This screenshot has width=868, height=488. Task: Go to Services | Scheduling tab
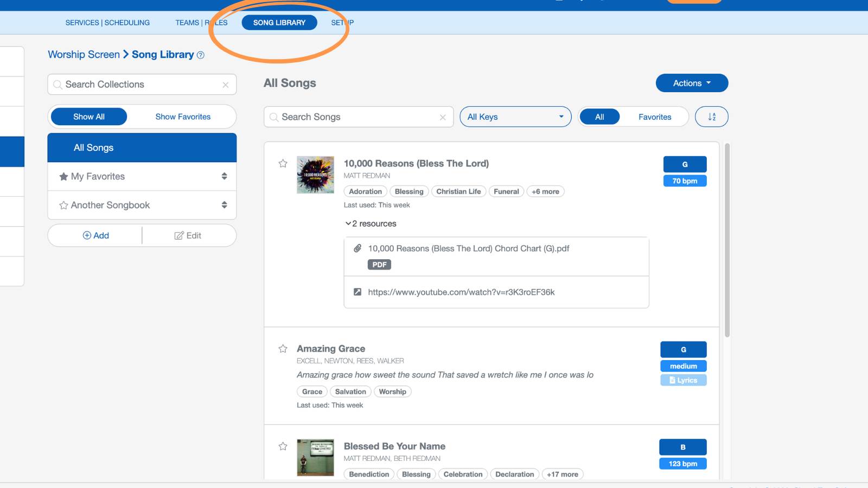click(x=107, y=22)
